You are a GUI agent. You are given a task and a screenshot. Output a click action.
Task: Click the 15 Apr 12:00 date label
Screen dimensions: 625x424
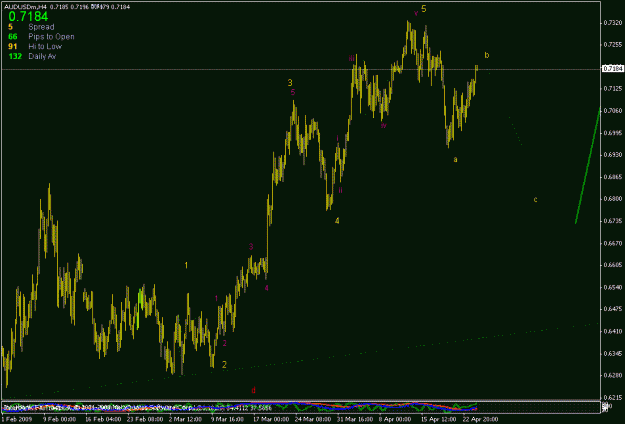click(x=438, y=419)
